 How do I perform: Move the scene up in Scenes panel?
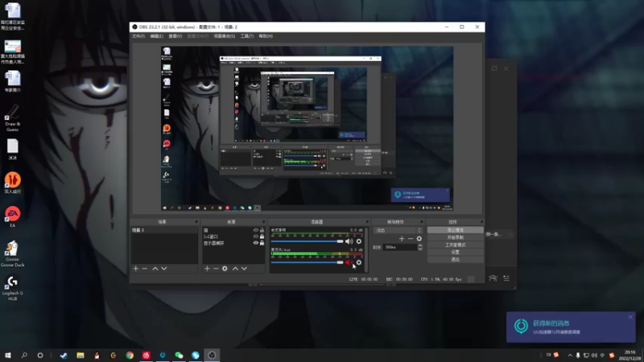pyautogui.click(x=155, y=269)
